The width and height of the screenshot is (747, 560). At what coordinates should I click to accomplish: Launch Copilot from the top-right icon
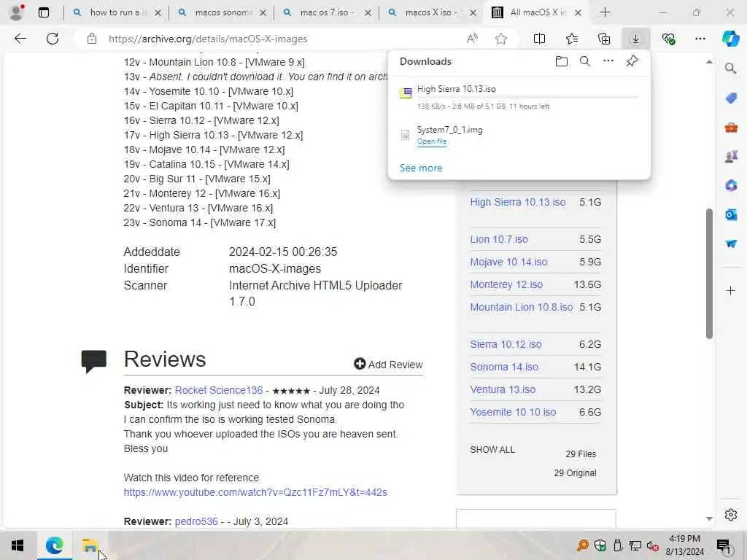(x=730, y=39)
